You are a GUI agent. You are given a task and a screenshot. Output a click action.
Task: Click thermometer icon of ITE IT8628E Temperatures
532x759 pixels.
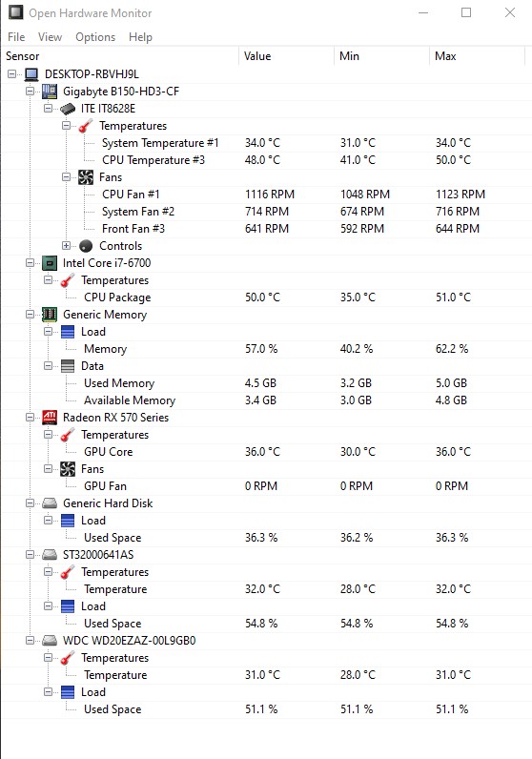tap(86, 126)
